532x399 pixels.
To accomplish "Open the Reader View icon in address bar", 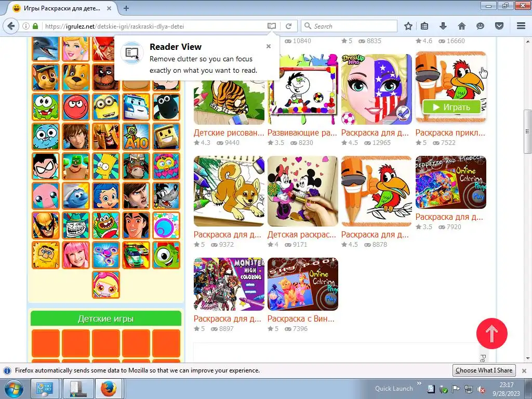I will (x=271, y=26).
